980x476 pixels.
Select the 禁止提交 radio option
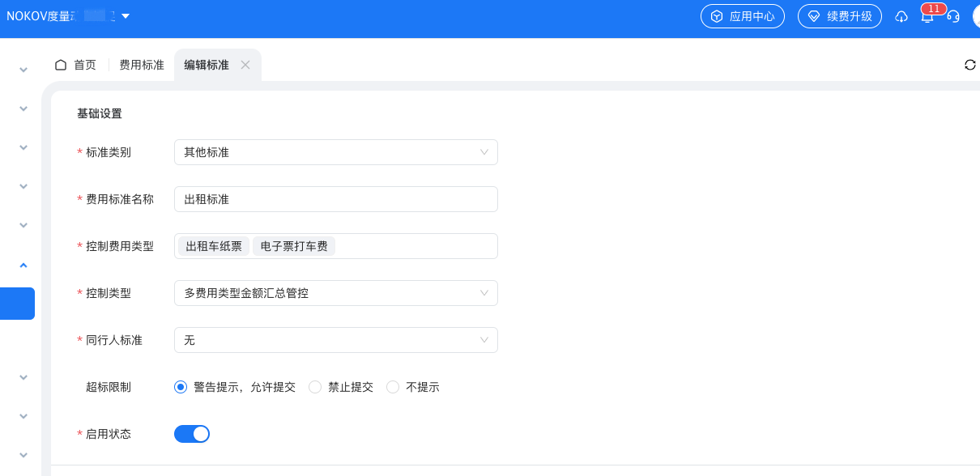click(314, 387)
